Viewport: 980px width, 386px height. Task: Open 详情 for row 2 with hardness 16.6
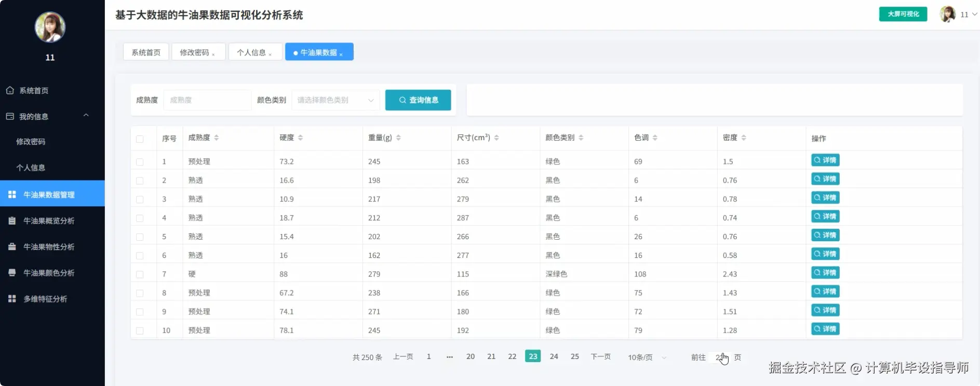click(825, 179)
